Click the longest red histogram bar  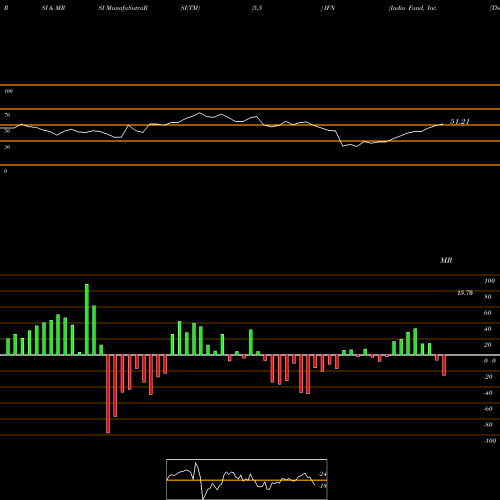(108, 394)
